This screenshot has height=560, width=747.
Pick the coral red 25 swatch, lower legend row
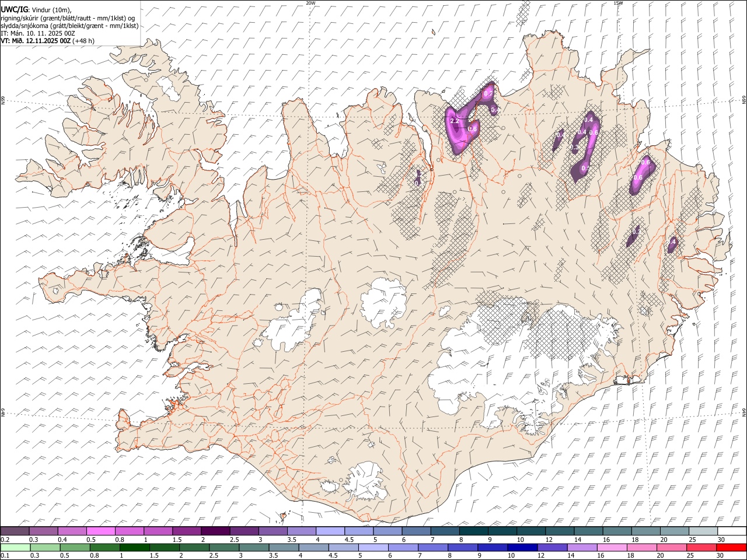(702, 547)
